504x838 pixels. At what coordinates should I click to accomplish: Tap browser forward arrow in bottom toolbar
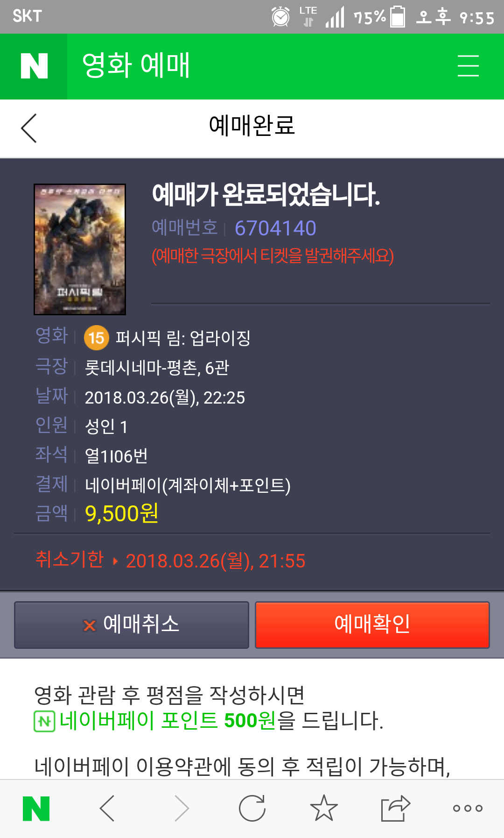[181, 808]
